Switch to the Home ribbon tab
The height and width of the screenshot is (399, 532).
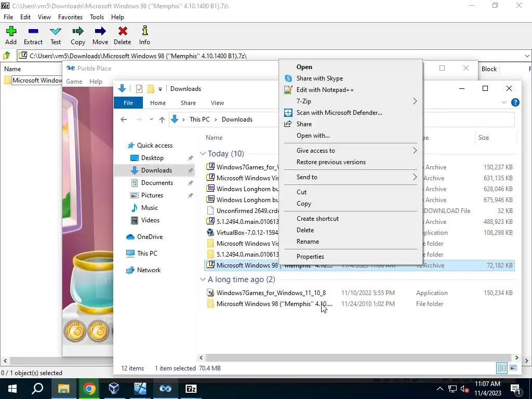click(x=158, y=103)
